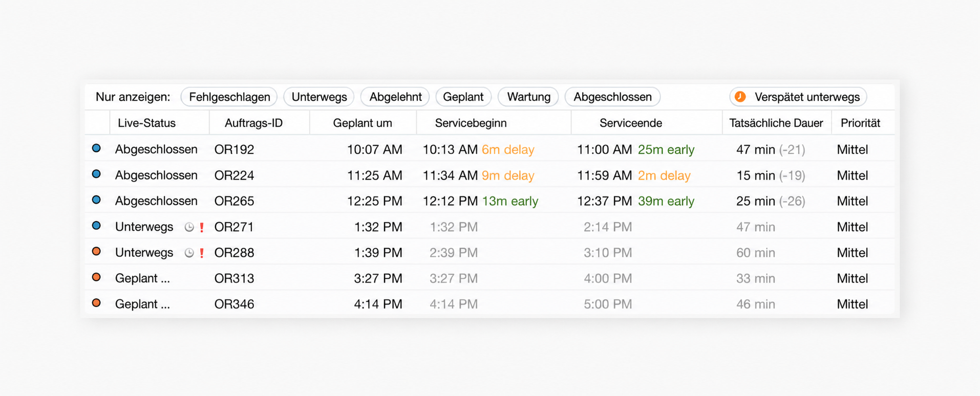Screen dimensions: 980x396
Task: Click the 39m early label
Action: tap(666, 201)
